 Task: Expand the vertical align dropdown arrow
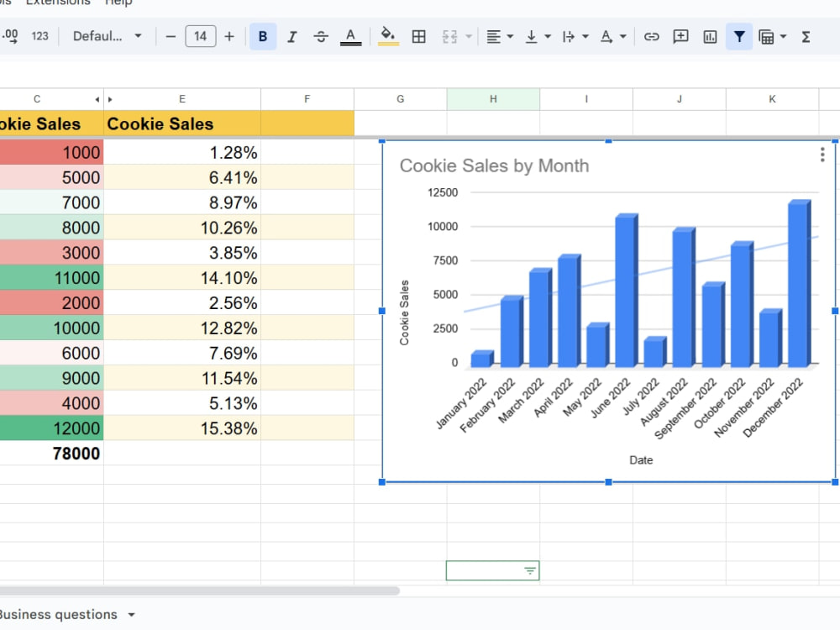coord(548,36)
